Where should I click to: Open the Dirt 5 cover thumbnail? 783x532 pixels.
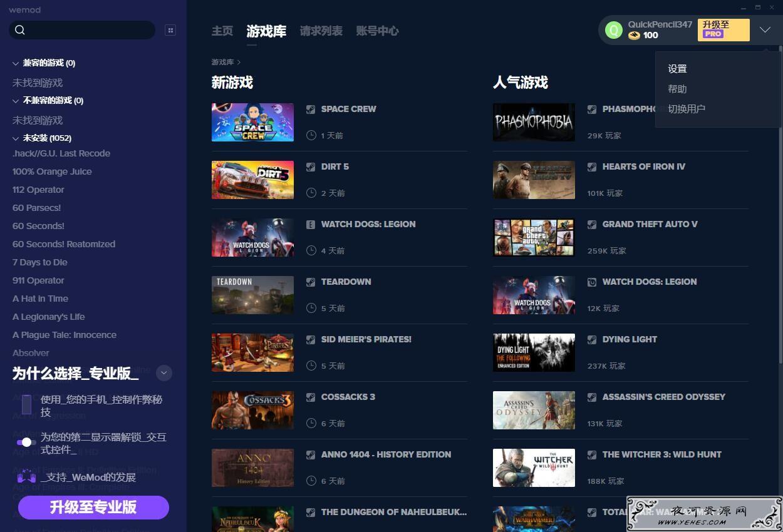252,180
